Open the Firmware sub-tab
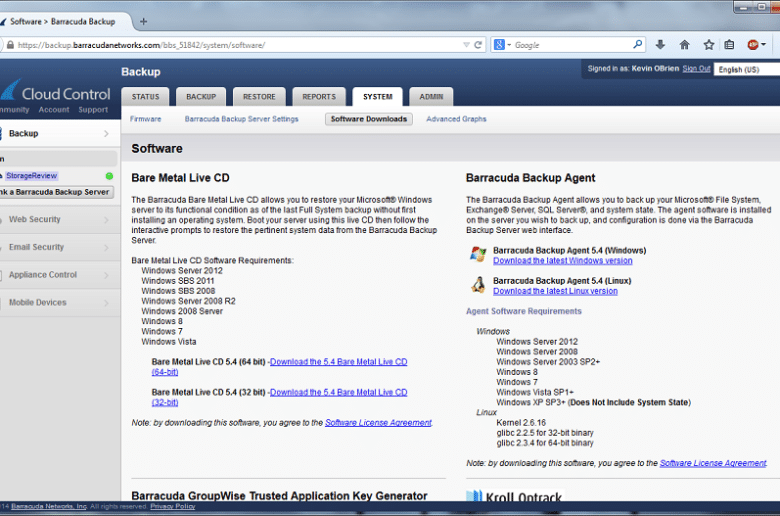Viewport: 780px width, 516px height. pos(146,119)
